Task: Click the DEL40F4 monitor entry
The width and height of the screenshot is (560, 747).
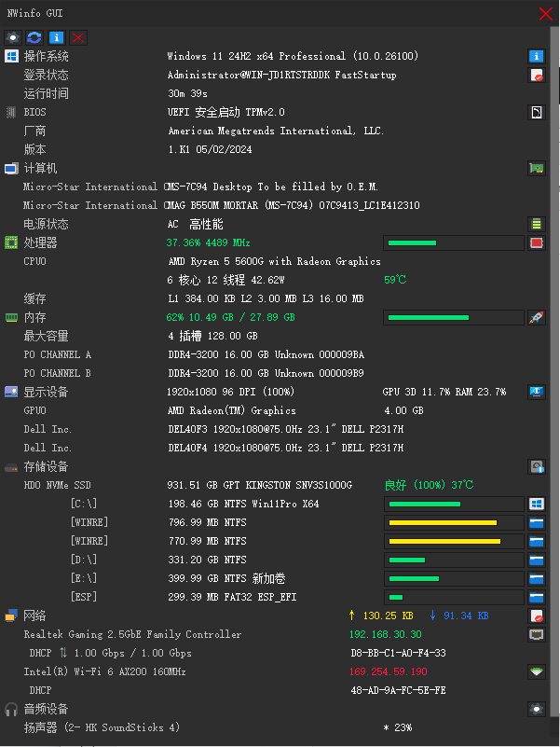Action: coord(286,448)
